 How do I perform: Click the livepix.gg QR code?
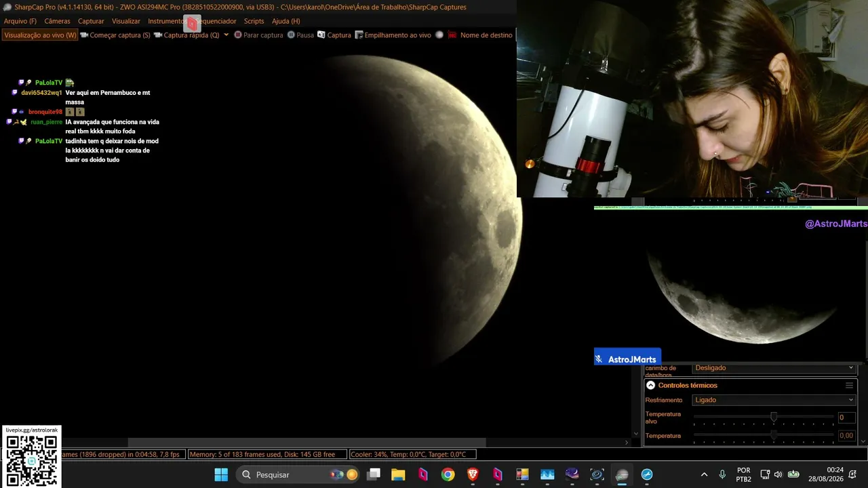tap(31, 461)
